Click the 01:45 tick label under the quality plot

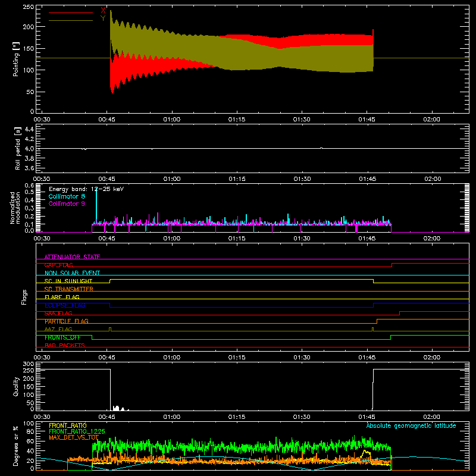[367, 417]
